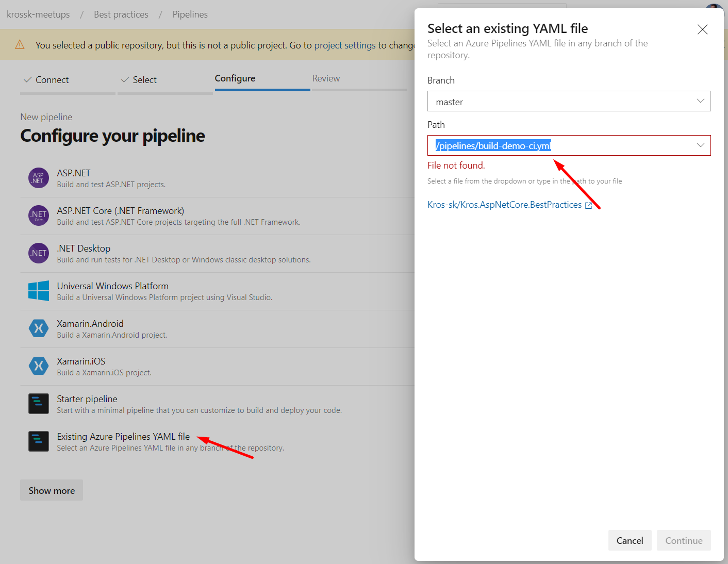The image size is (728, 564).
Task: Click the .NET Desktop template icon
Action: [x=39, y=253]
